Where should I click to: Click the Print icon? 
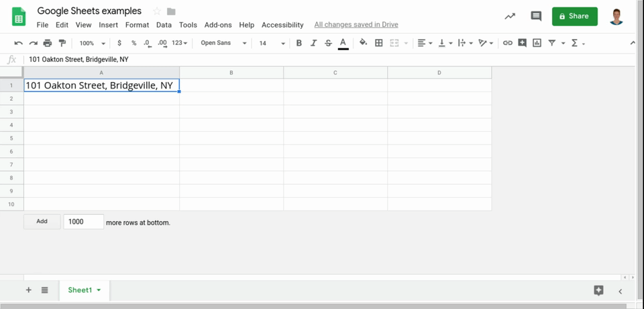point(48,43)
